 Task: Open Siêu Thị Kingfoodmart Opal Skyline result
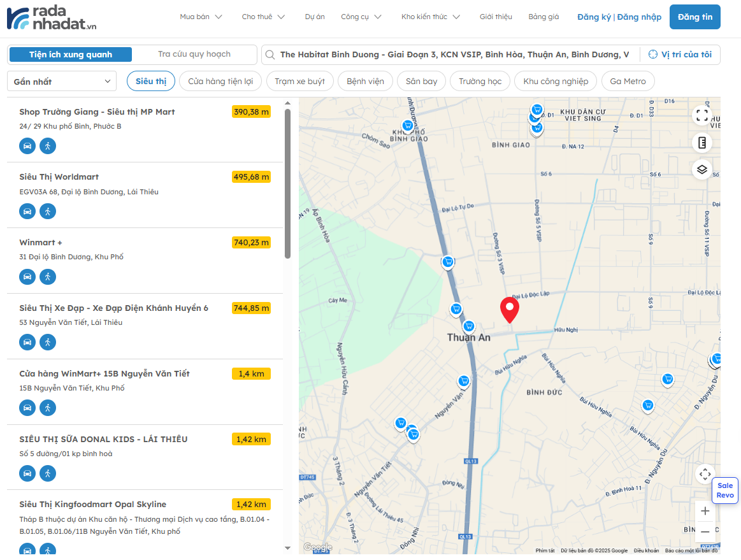(92, 505)
